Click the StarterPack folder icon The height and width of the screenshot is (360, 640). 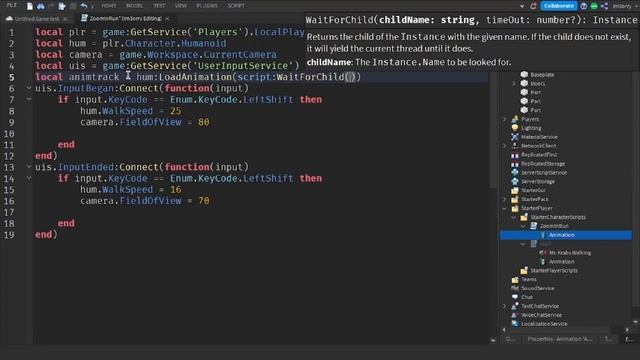click(x=515, y=199)
